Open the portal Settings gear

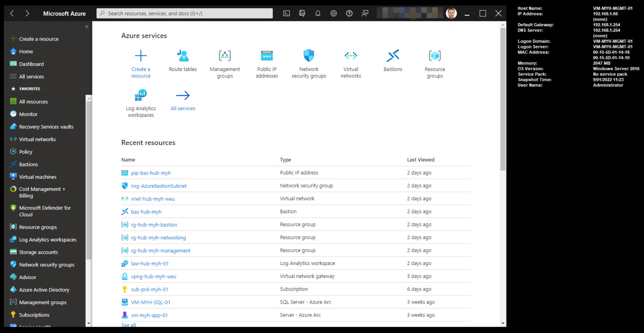click(x=333, y=13)
